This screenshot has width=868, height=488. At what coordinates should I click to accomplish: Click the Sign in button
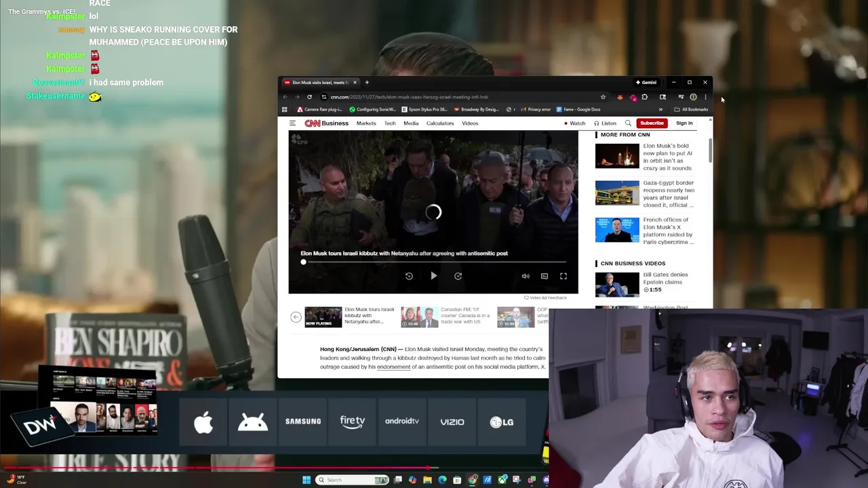coord(684,123)
